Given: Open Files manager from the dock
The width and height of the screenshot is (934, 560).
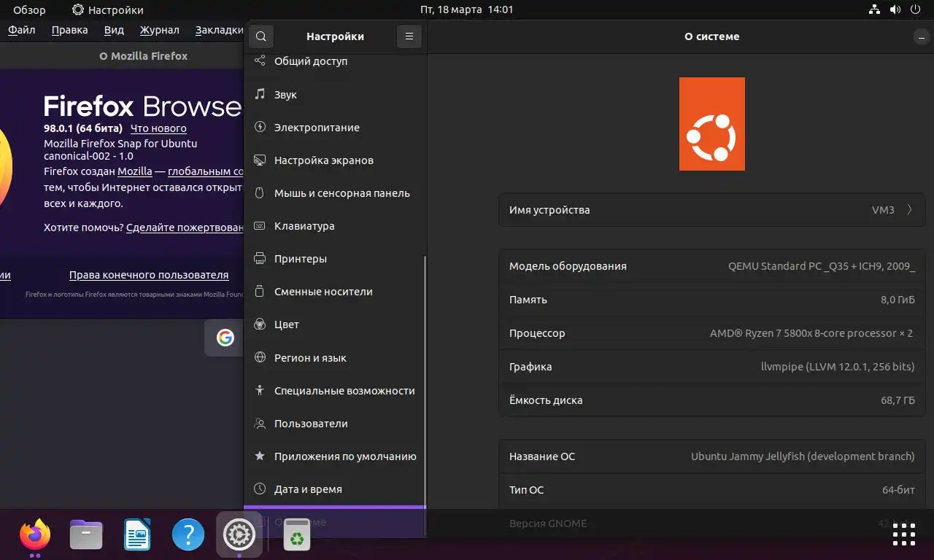Looking at the screenshot, I should click(86, 535).
